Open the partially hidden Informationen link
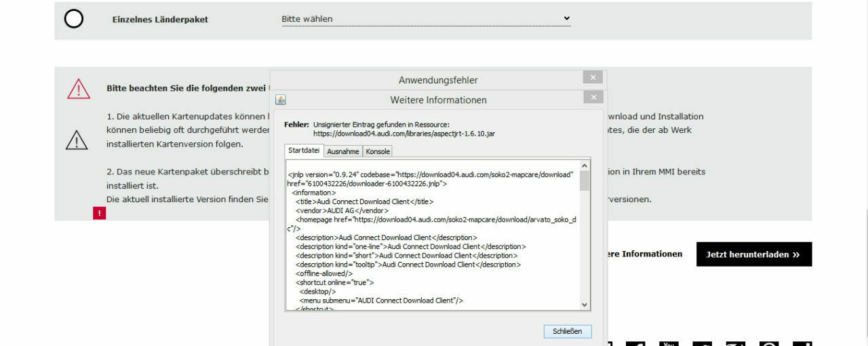 tap(645, 254)
